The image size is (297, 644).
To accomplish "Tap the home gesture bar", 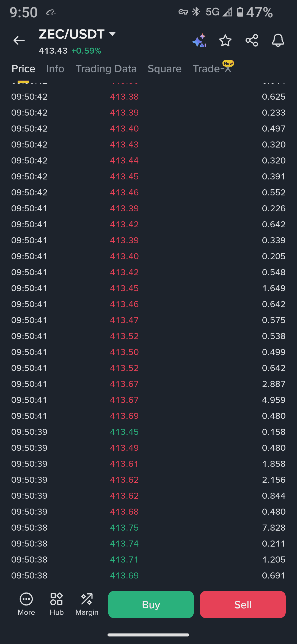I will point(148,635).
